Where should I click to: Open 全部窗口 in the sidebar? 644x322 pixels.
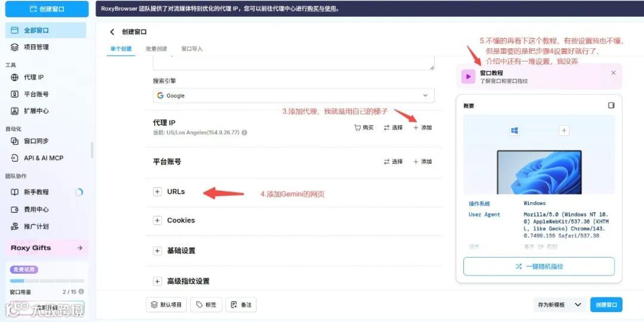[x=45, y=30]
